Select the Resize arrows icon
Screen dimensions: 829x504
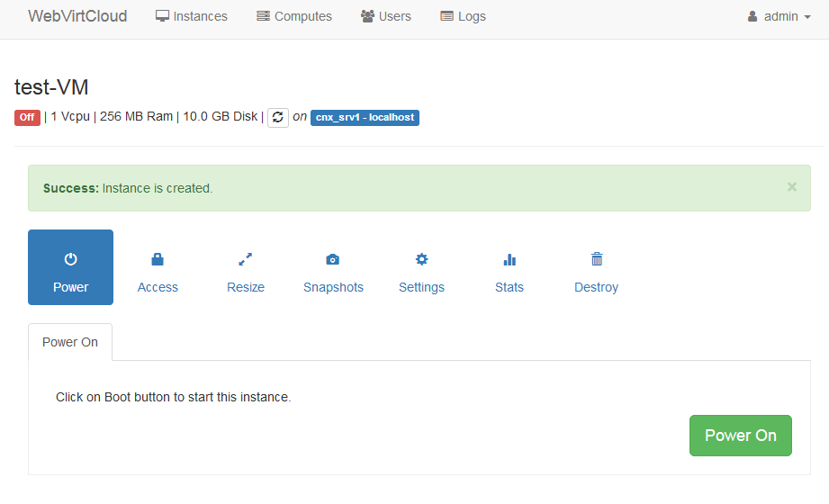point(245,259)
